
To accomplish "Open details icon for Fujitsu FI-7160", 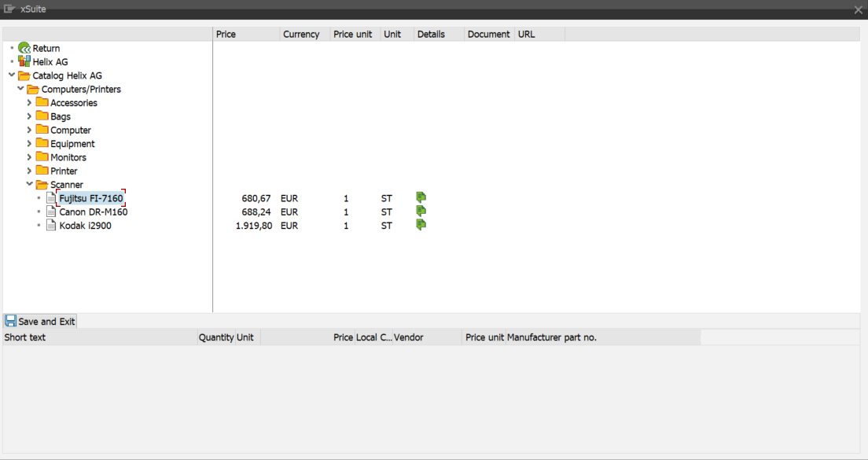I will coord(421,197).
